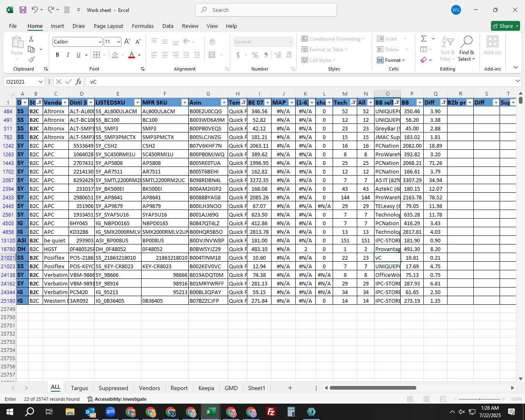Screen dimensions: 525x420
Task: Open Zoom from the taskbar
Action: (x=110, y=412)
